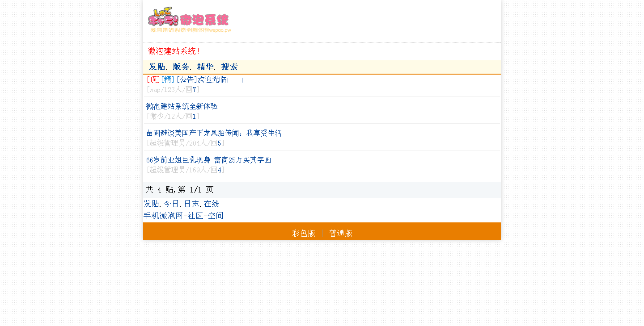Viewport: 644px width, 326px height.
Task: Open the 版务 navigation item
Action: click(181, 67)
